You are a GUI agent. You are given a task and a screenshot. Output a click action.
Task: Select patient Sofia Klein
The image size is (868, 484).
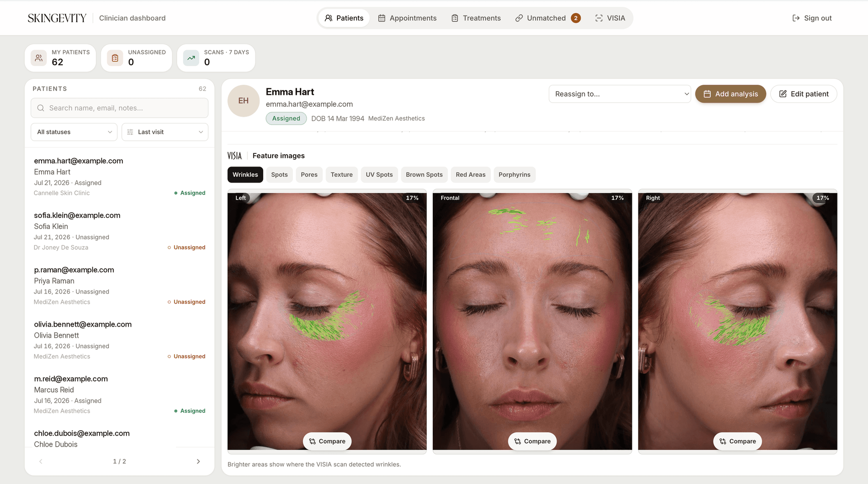coord(120,231)
